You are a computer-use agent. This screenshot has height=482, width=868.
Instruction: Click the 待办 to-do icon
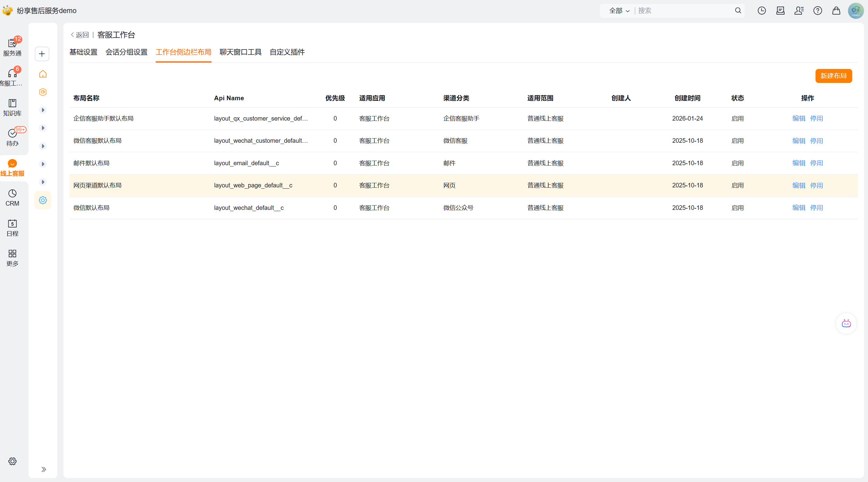[x=12, y=137]
